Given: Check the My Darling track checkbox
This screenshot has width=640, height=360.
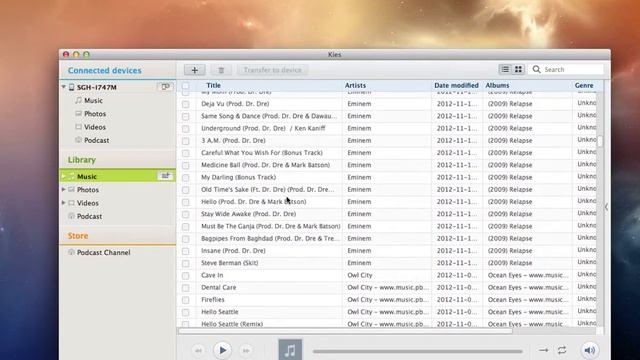Looking at the screenshot, I should [x=186, y=178].
